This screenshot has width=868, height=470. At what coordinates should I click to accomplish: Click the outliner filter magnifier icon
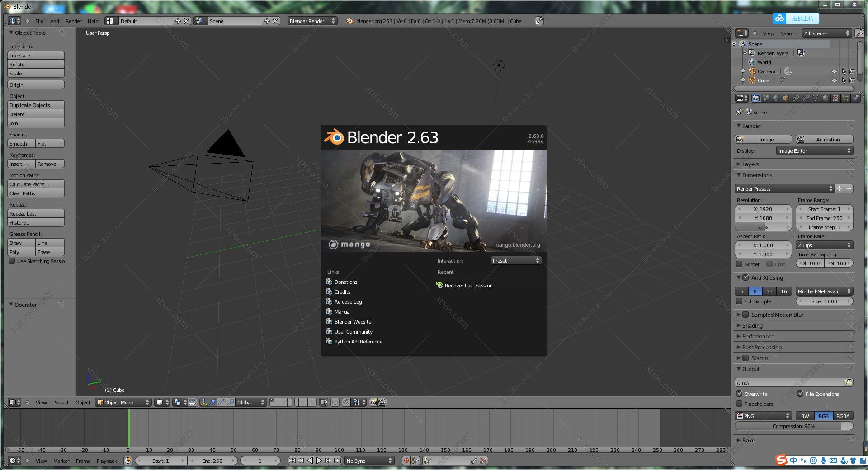click(859, 33)
